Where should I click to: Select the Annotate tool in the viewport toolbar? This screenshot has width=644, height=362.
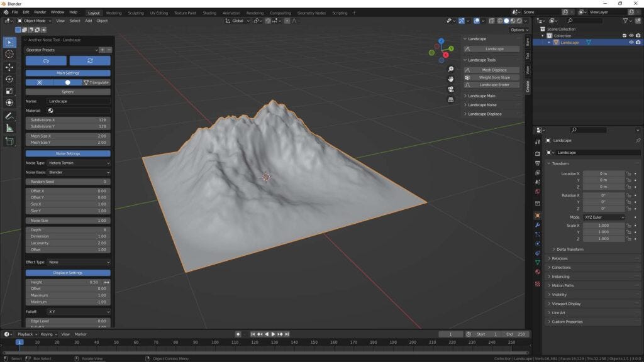9,116
